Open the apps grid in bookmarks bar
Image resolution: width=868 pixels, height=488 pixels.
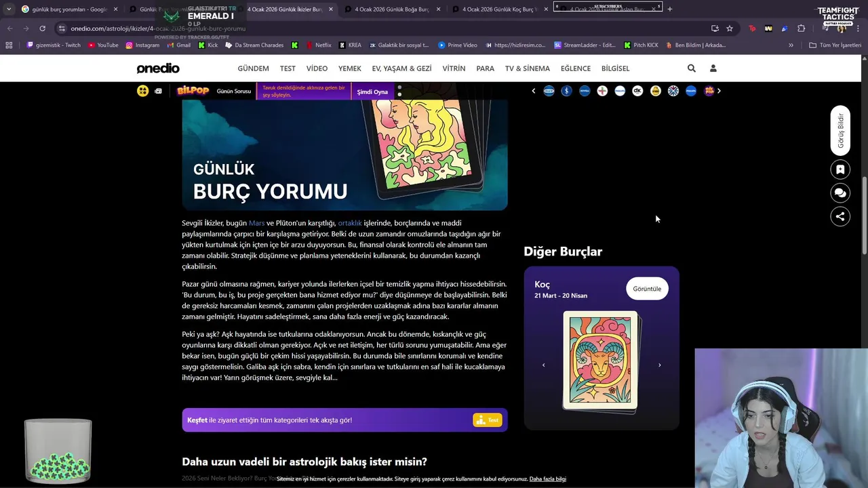9,45
